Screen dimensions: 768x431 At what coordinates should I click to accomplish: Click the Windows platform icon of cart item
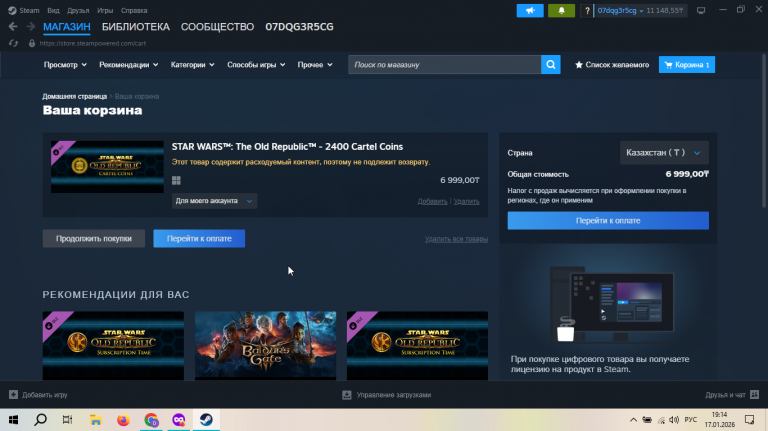point(176,180)
